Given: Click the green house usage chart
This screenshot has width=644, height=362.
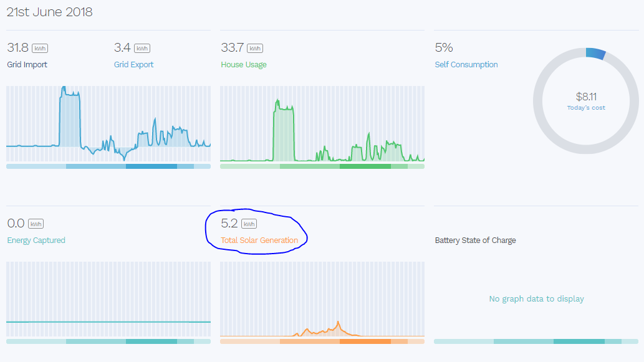Looking at the screenshot, I should click(322, 123).
